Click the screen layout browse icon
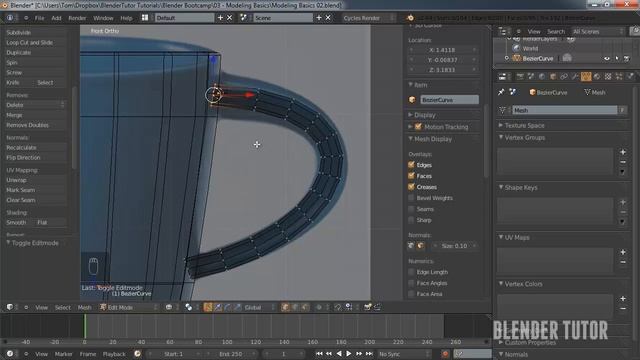This screenshot has width=640, height=360. coord(145,18)
